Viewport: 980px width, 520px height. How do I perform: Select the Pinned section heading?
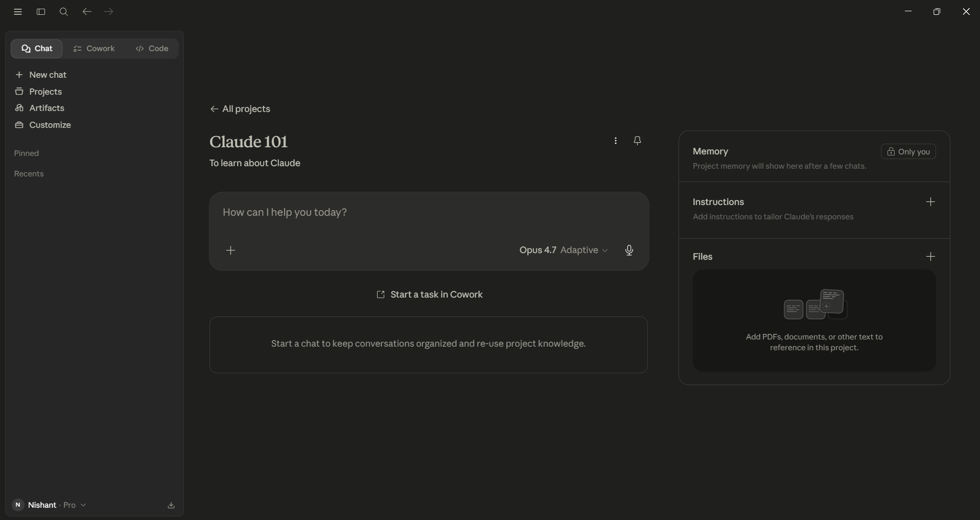click(x=27, y=153)
